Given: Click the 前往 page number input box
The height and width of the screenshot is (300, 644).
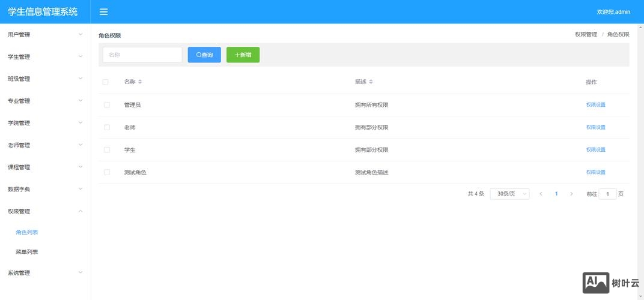Looking at the screenshot, I should [607, 194].
